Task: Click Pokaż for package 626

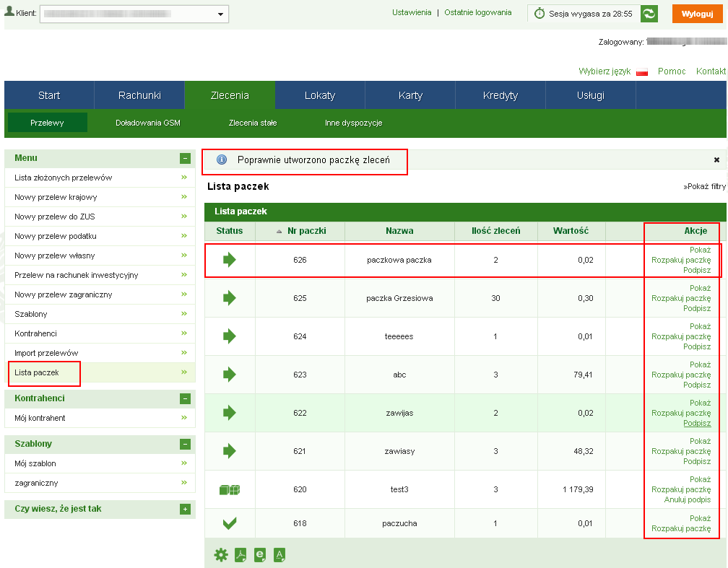Action: tap(700, 250)
